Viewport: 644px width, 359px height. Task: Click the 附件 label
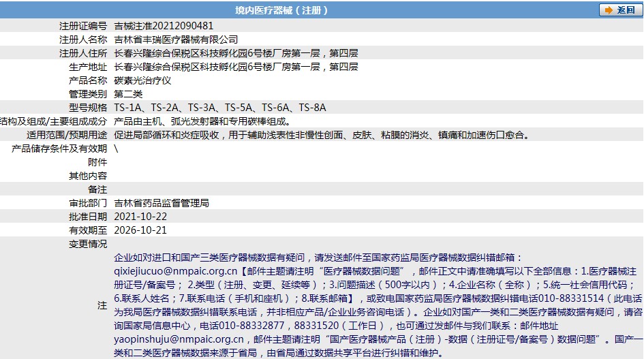(x=97, y=162)
